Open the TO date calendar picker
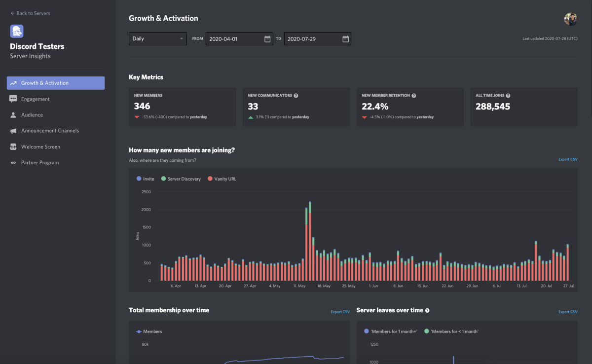The image size is (592, 364). [x=345, y=38]
